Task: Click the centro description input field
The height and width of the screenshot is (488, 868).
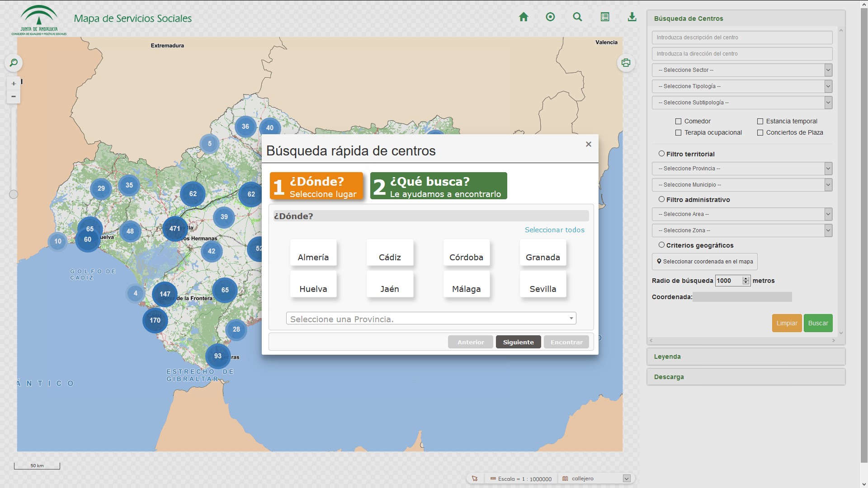Action: (742, 38)
